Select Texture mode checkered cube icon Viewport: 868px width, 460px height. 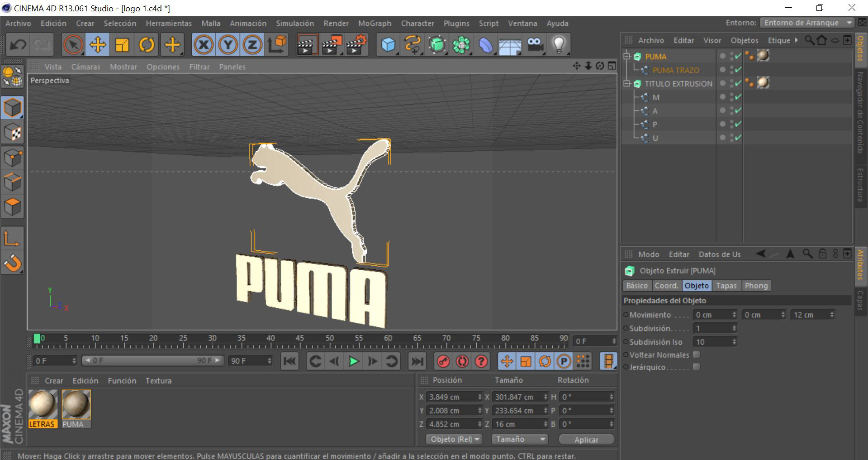12,132
